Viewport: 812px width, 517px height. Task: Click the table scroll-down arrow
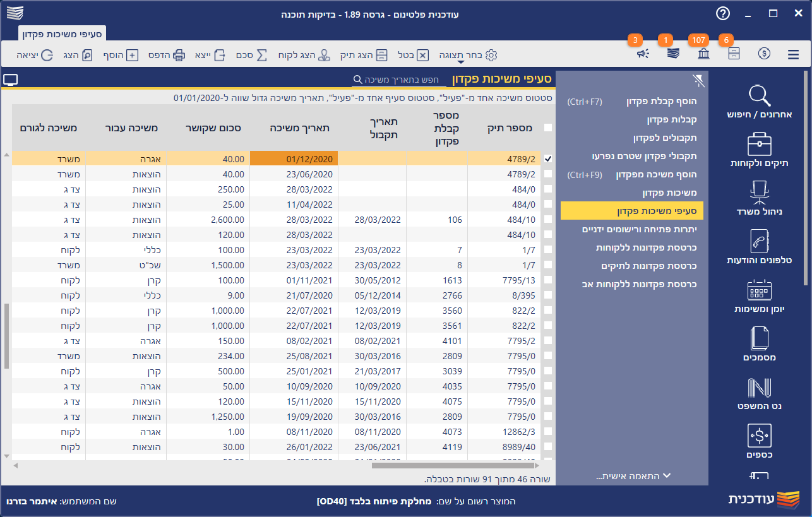(6, 456)
